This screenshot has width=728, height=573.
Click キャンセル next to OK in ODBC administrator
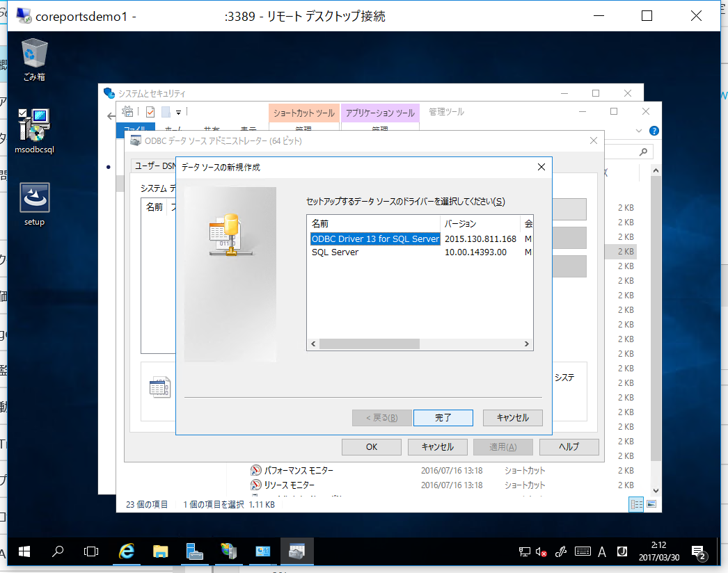437,447
